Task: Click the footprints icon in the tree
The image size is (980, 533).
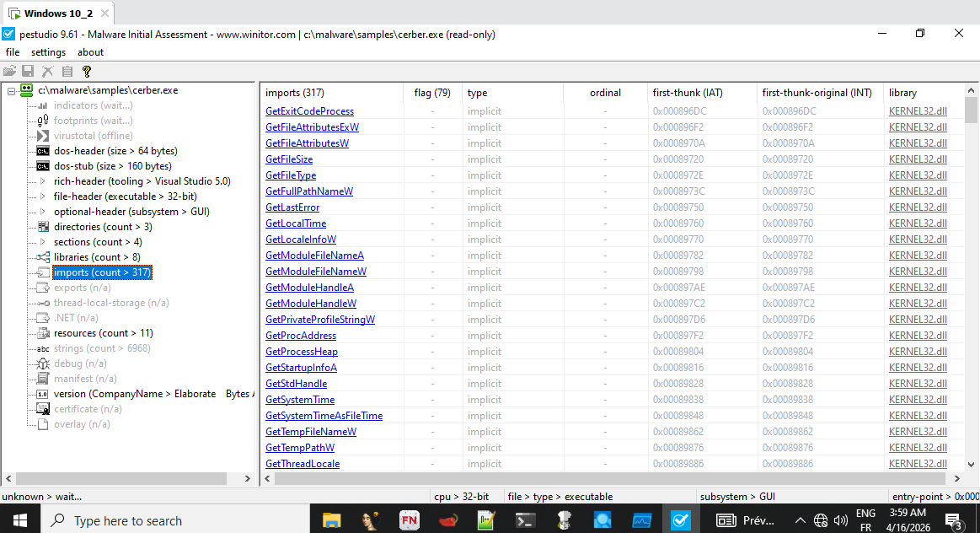Action: [x=42, y=121]
